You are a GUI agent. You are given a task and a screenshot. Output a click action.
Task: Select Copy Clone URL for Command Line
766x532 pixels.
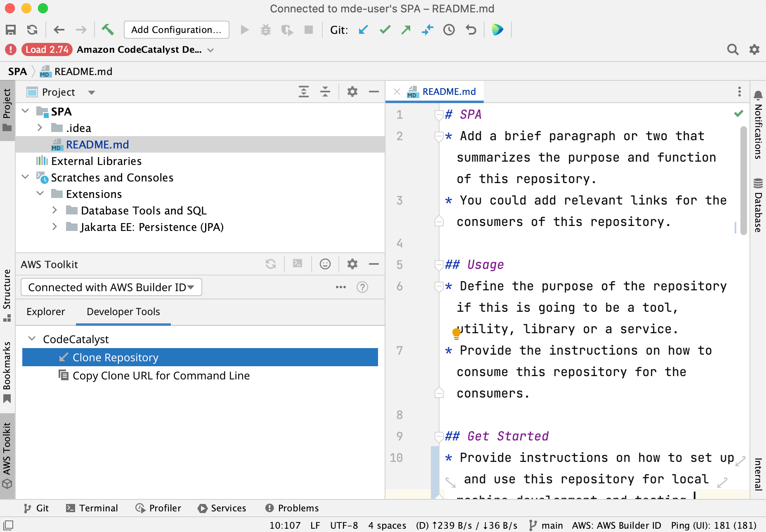click(161, 375)
